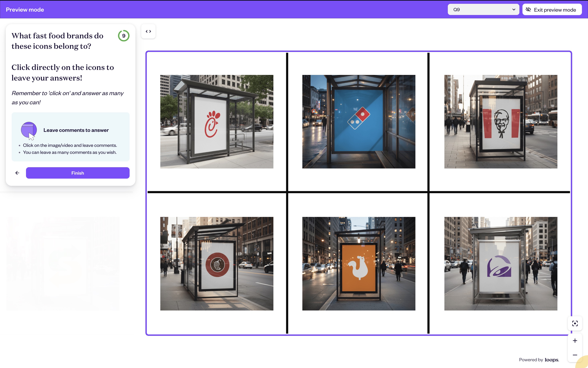The image size is (588, 368).
Task: Click the question timer circle showing 9
Action: tap(124, 36)
